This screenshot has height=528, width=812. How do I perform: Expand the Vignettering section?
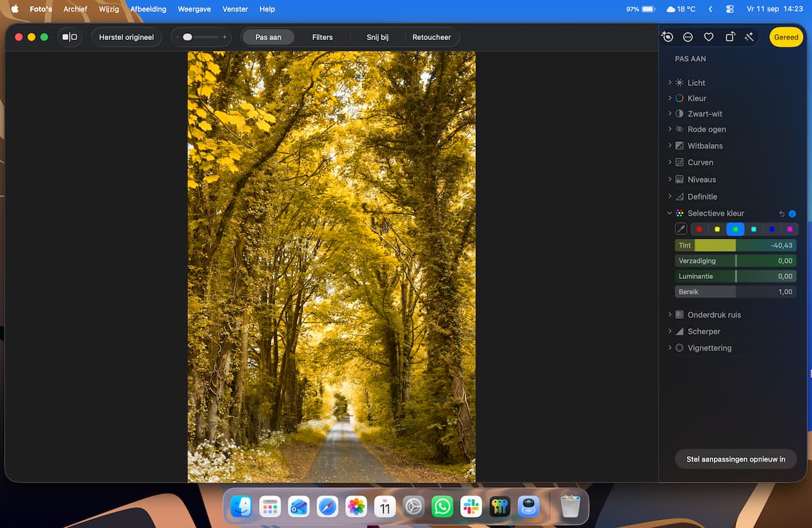click(x=670, y=348)
